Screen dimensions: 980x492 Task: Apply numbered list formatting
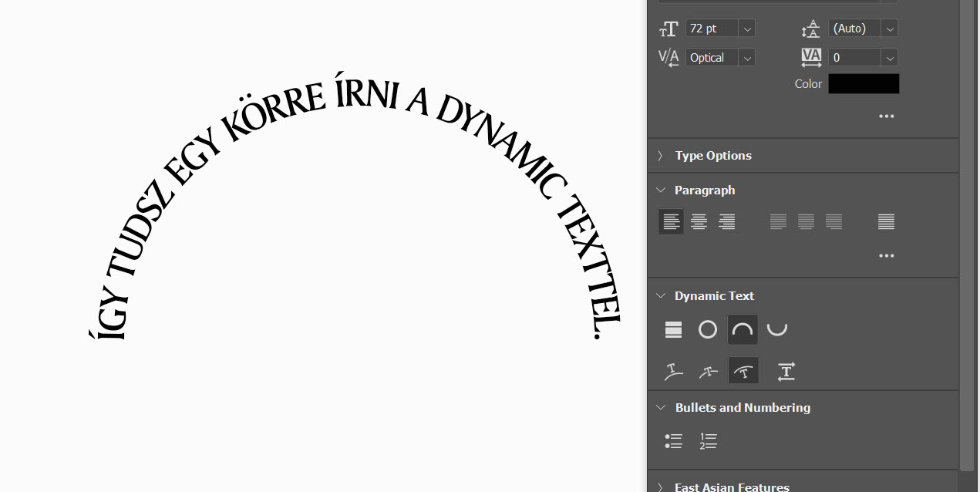tap(708, 441)
